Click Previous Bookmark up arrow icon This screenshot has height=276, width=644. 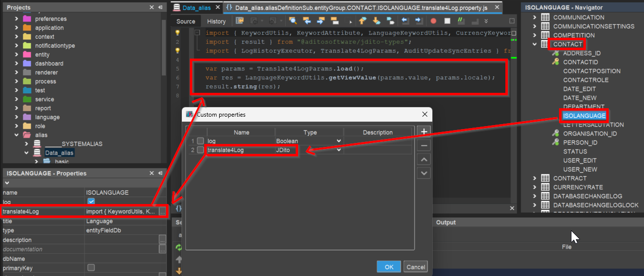[x=363, y=21]
